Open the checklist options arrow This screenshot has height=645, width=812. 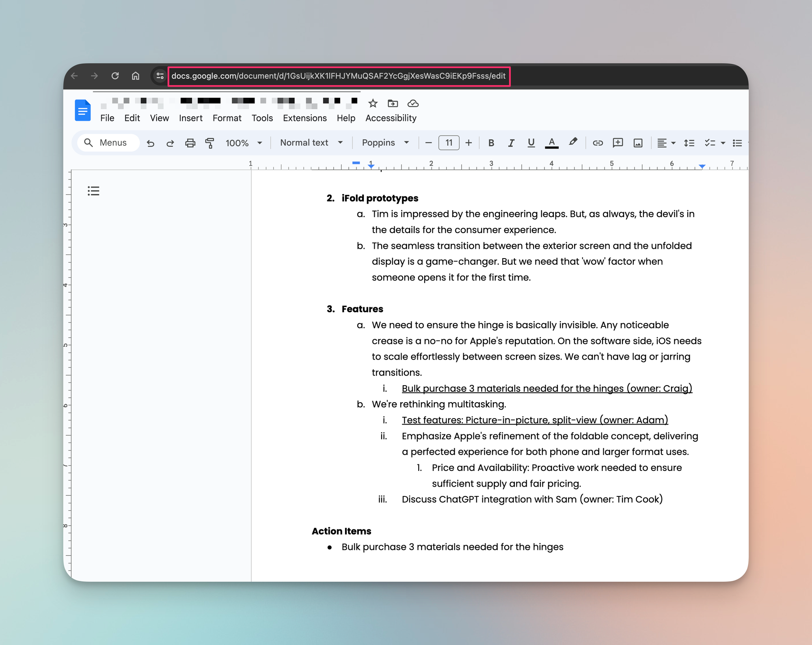coord(723,143)
